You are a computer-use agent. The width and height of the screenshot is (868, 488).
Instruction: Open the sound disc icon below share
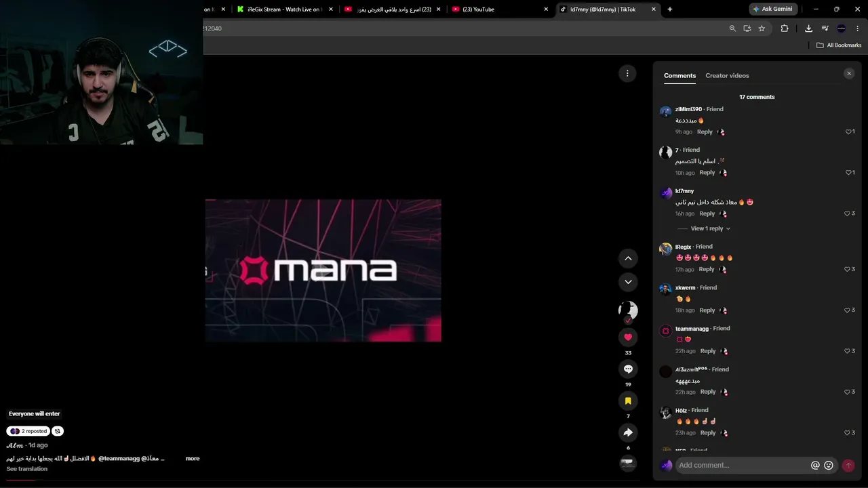(x=628, y=463)
